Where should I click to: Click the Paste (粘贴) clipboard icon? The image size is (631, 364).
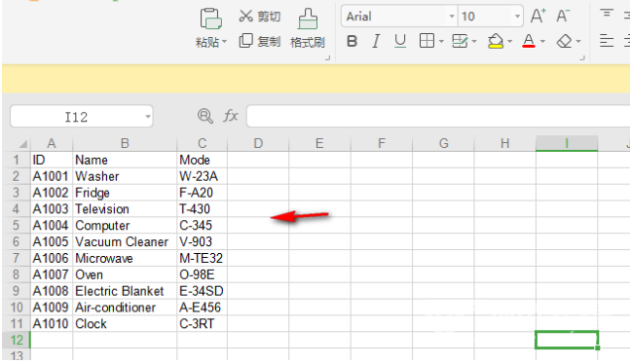(x=211, y=18)
